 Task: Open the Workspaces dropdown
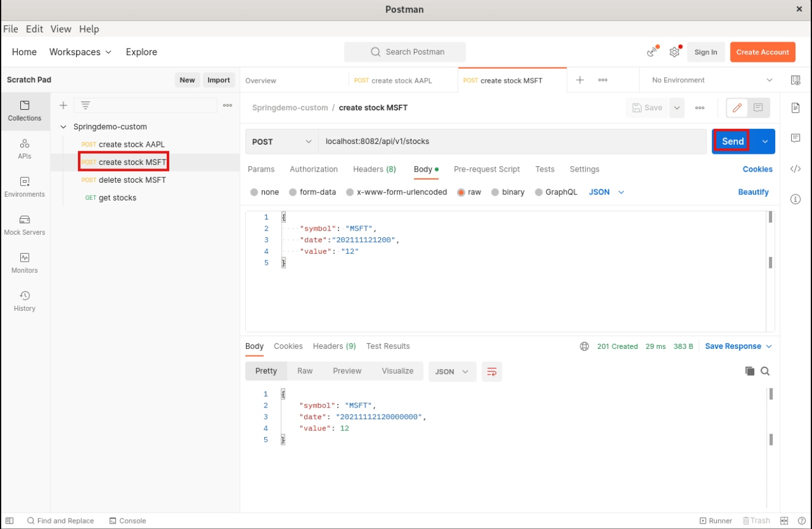[80, 52]
